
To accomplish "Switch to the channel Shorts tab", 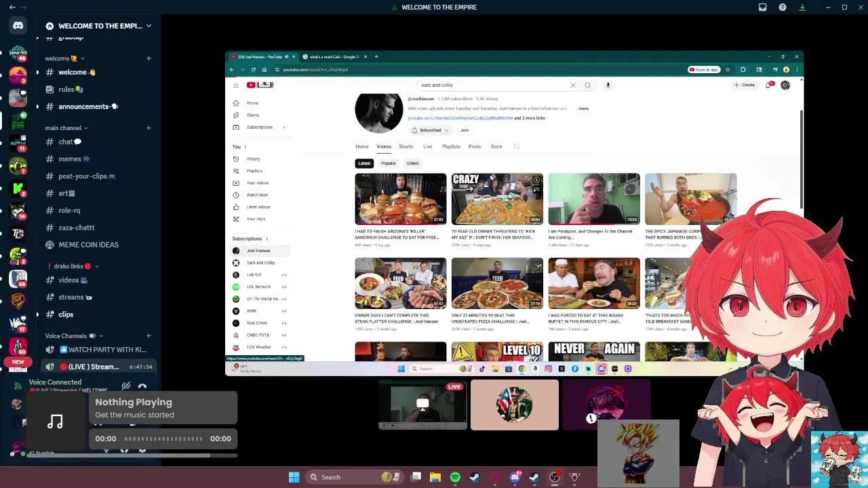I will coord(406,146).
